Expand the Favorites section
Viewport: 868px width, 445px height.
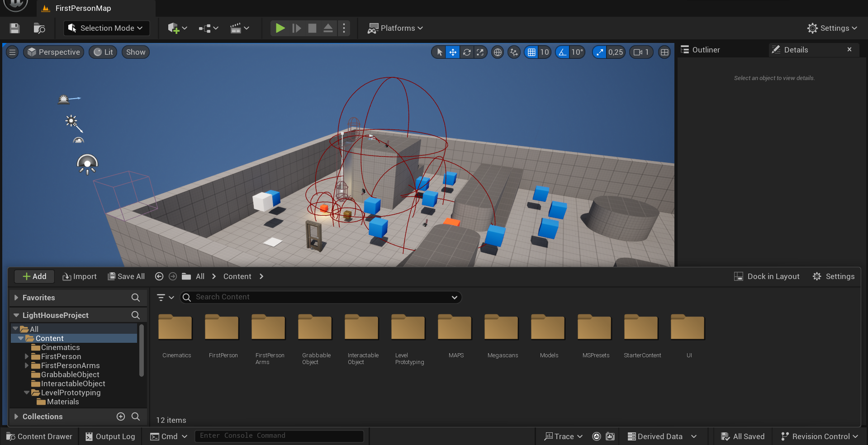click(x=16, y=298)
